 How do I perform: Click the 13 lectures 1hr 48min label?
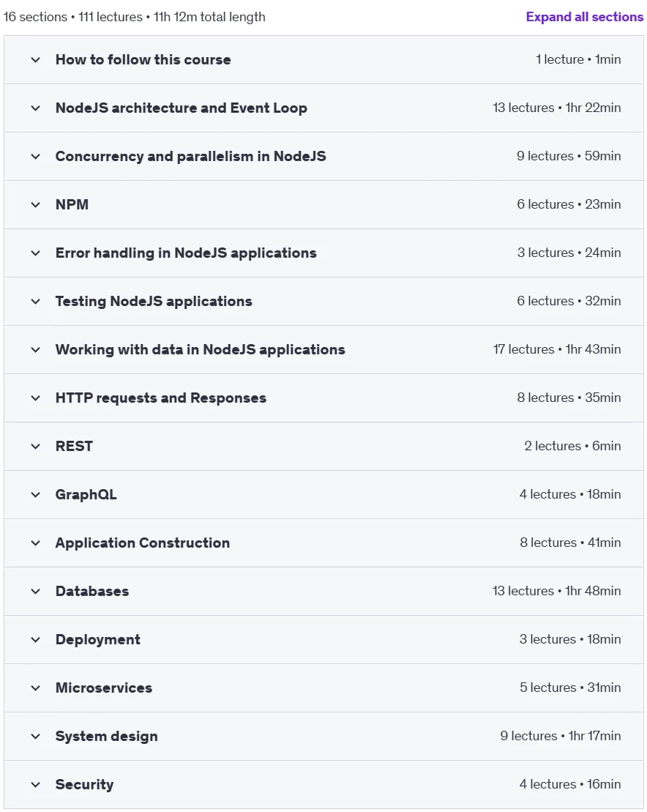[x=556, y=591]
